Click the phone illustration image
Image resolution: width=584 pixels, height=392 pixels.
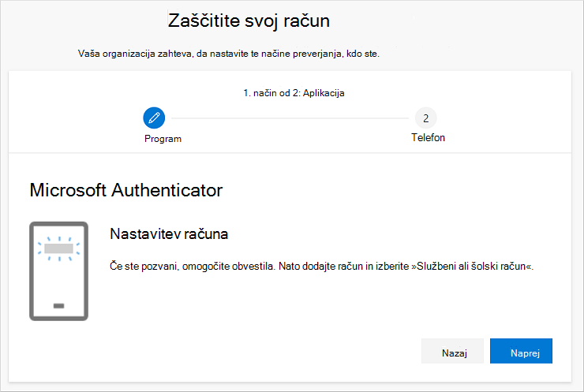59,271
